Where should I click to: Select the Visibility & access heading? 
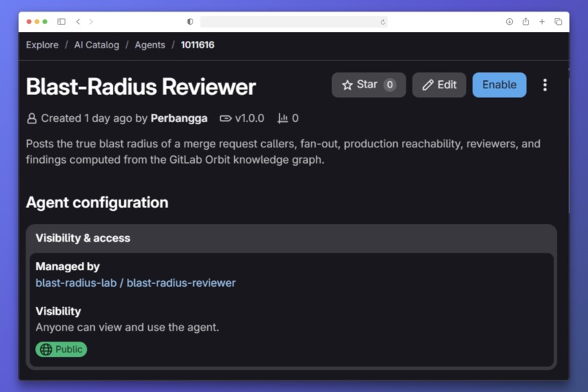point(83,238)
